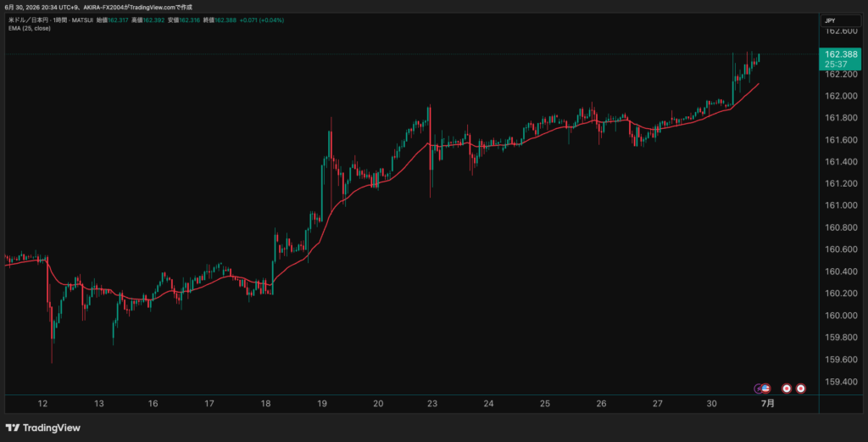Click price axis label 160.200
868x442 pixels.
(841, 294)
